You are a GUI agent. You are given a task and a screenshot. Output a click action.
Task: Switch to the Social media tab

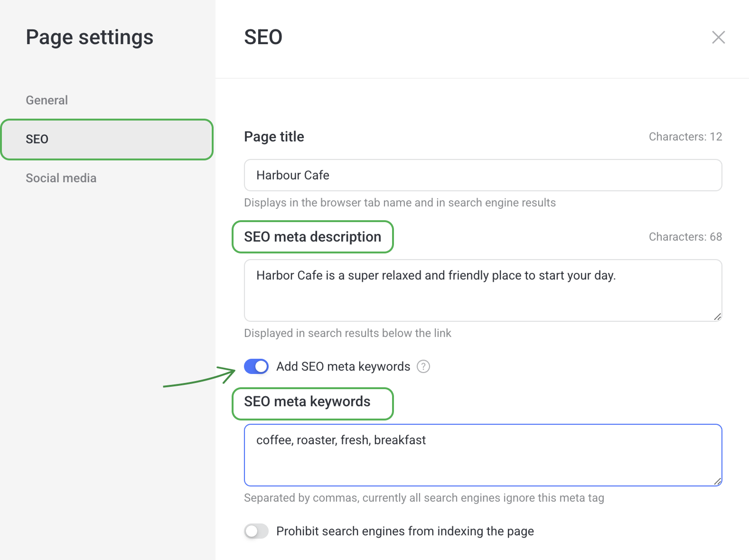[x=61, y=178]
